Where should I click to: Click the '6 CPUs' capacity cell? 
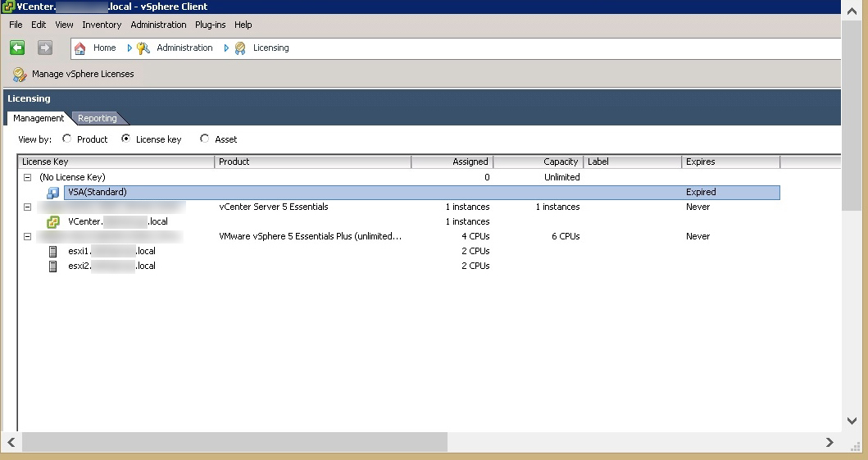coord(566,236)
